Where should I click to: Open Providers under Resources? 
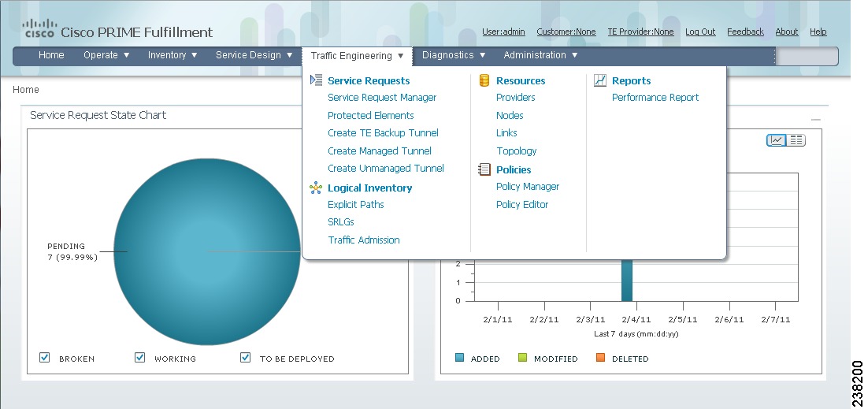(x=515, y=98)
